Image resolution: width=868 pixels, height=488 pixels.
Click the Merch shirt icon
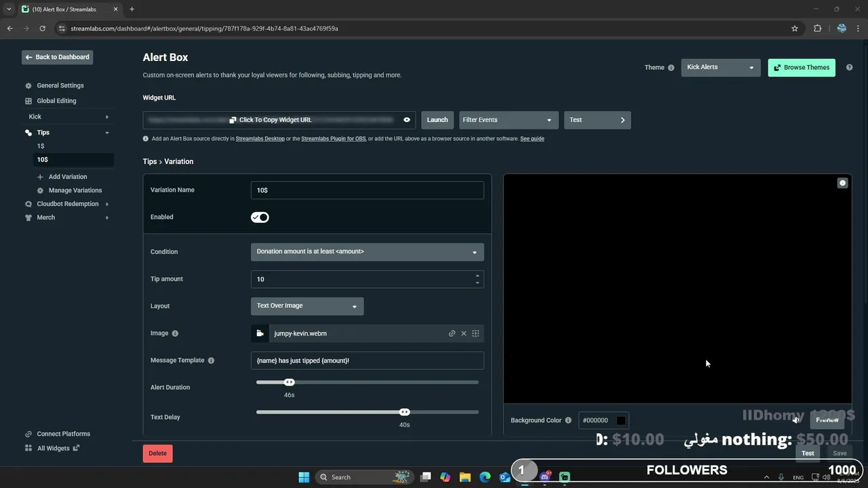click(x=28, y=218)
